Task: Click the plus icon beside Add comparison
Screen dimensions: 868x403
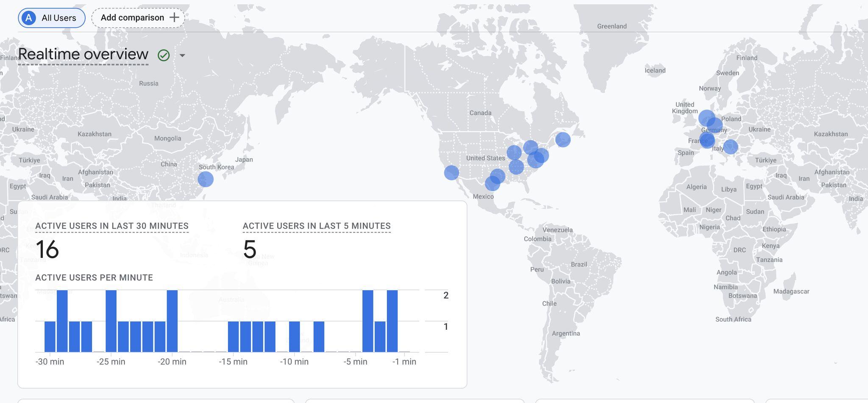Action: click(174, 17)
